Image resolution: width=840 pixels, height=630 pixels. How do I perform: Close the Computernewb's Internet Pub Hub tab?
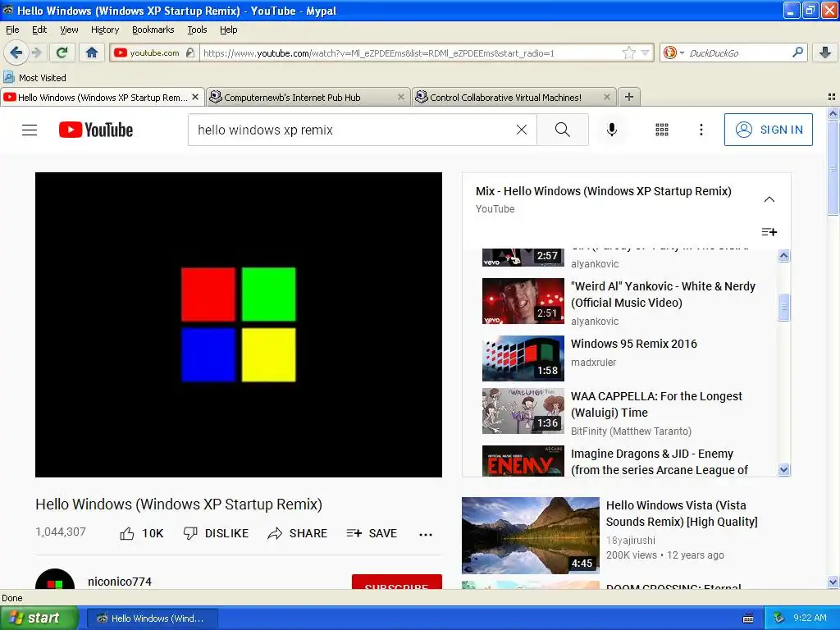tap(400, 97)
